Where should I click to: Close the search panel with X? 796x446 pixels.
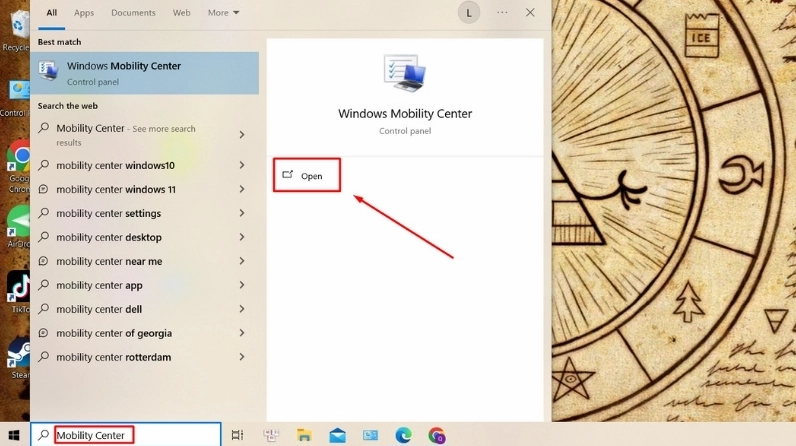click(530, 13)
